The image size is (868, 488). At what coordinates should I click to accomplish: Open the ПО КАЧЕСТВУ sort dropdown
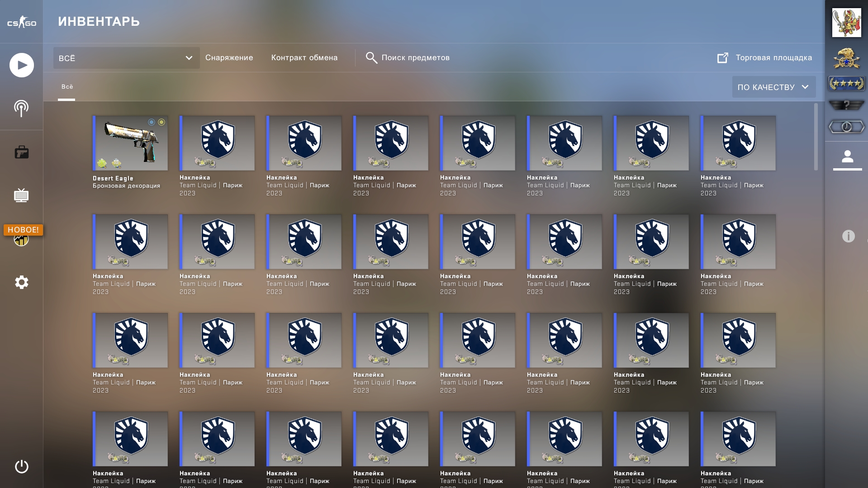coord(774,87)
